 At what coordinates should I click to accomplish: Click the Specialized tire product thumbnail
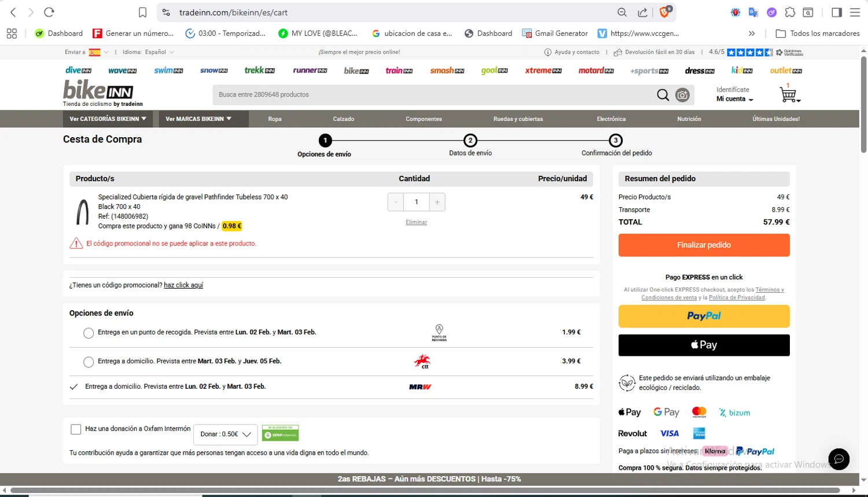[83, 212]
